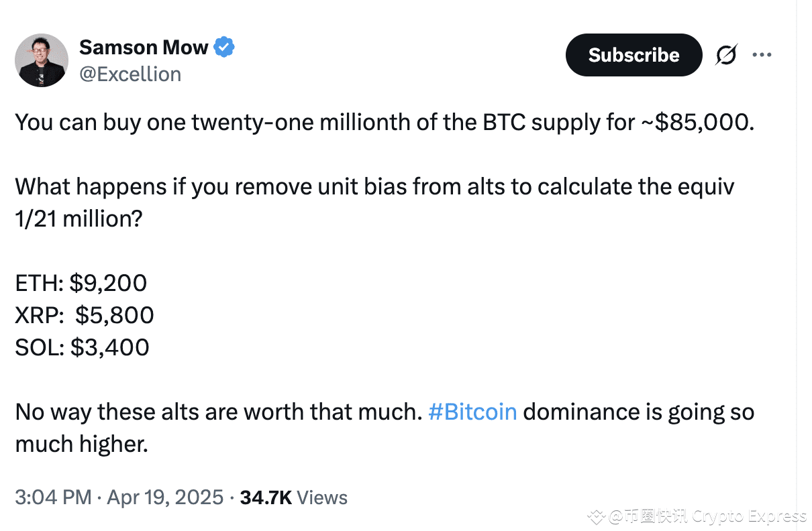Click the Grok actions icon

tap(727, 55)
